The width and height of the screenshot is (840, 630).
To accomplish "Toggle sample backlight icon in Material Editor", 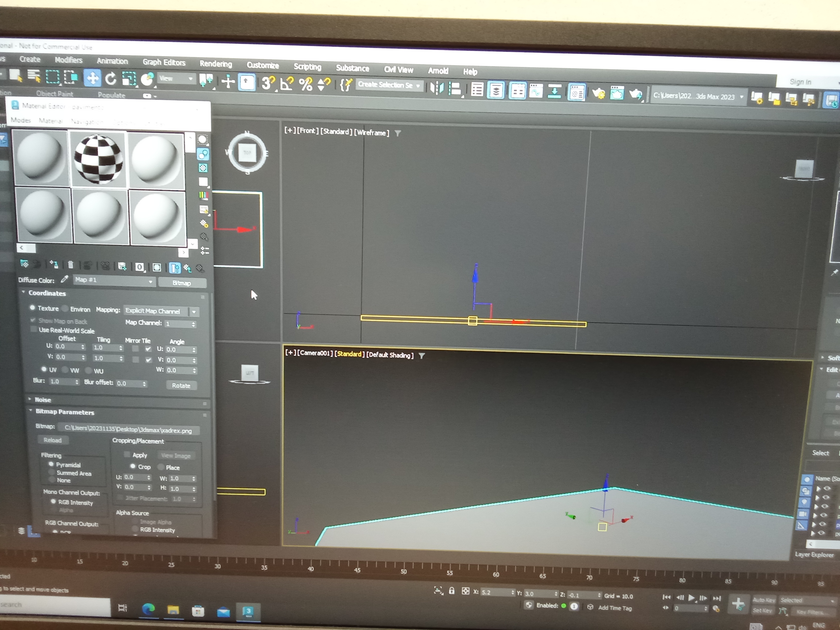I will [203, 154].
